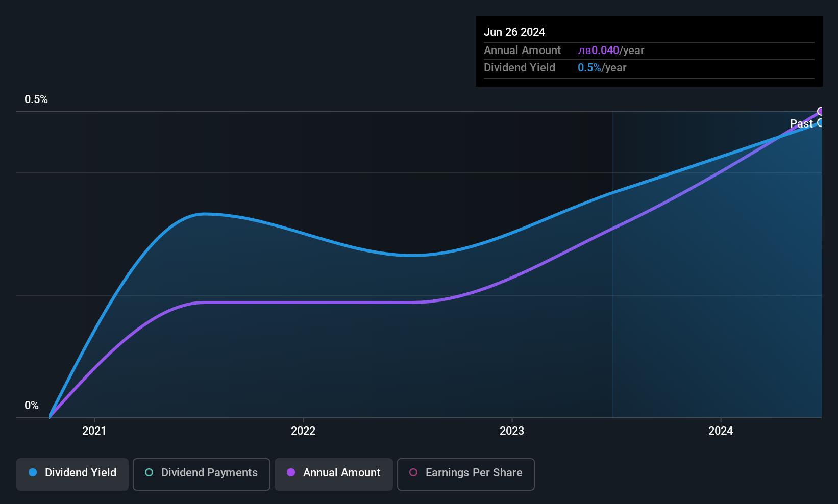Screen dimensions: 838x504
Task: Click the Past label on the chart
Action: coord(801,123)
